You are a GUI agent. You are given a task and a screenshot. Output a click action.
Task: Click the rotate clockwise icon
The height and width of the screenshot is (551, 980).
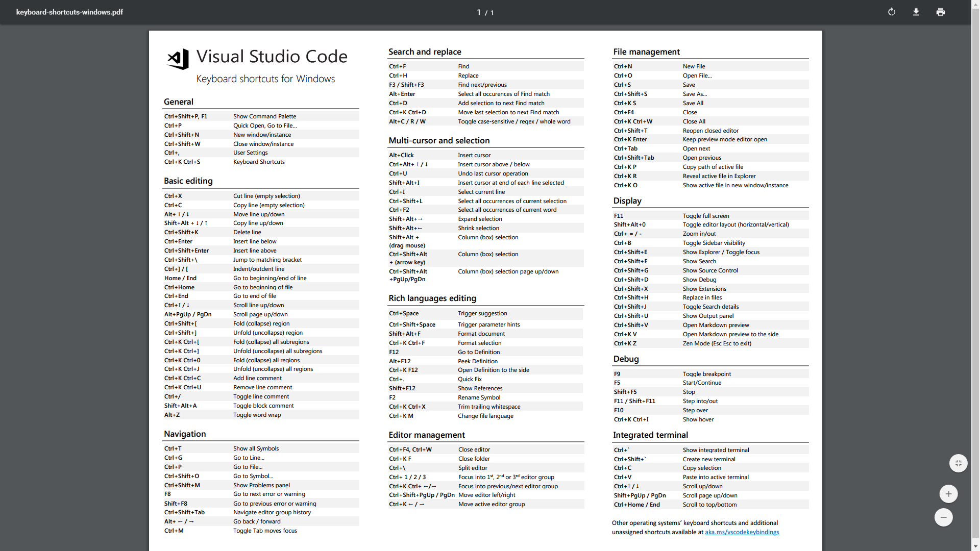coord(892,12)
